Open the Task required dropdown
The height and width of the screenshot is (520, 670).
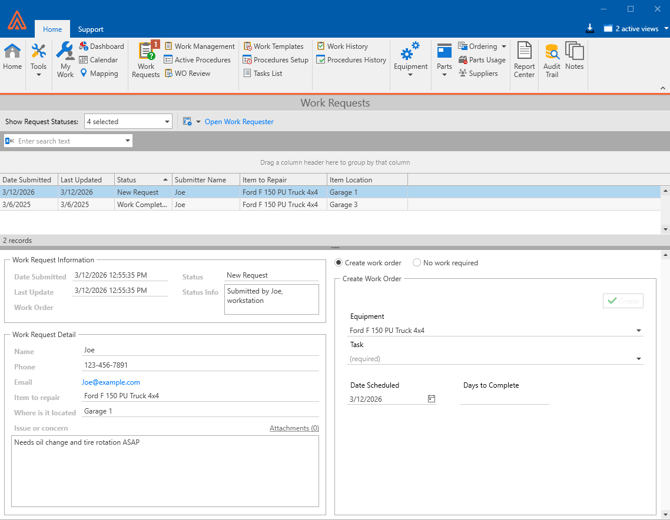pyautogui.click(x=639, y=359)
